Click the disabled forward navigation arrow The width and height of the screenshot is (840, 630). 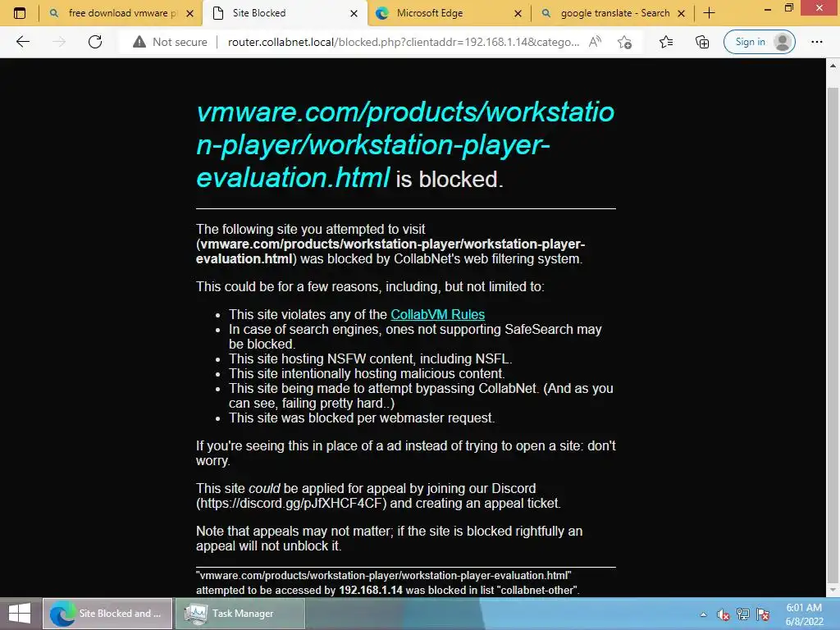tap(59, 42)
